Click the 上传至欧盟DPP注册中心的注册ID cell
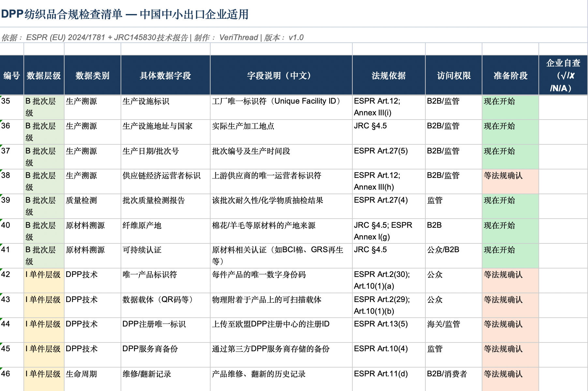Viewport: 588px width, 391px height. [x=281, y=330]
